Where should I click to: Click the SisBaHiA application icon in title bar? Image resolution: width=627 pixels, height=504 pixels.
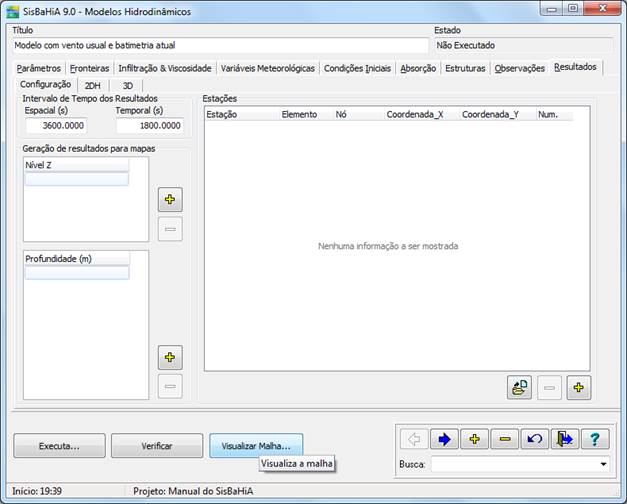click(x=13, y=12)
